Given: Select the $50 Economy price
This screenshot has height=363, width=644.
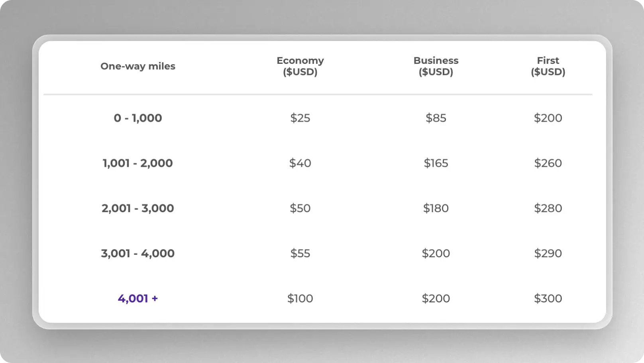Looking at the screenshot, I should 300,208.
